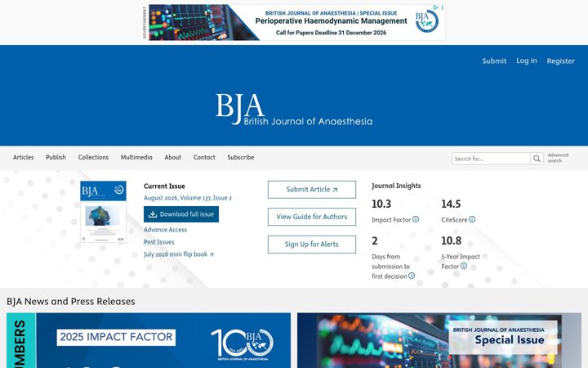The width and height of the screenshot is (588, 368).
Task: Click the 5-Year Impact Factor info icon
Action: (x=464, y=266)
